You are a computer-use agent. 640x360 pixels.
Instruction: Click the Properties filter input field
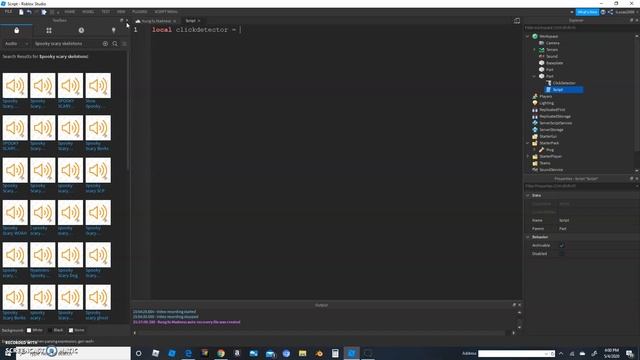580,186
